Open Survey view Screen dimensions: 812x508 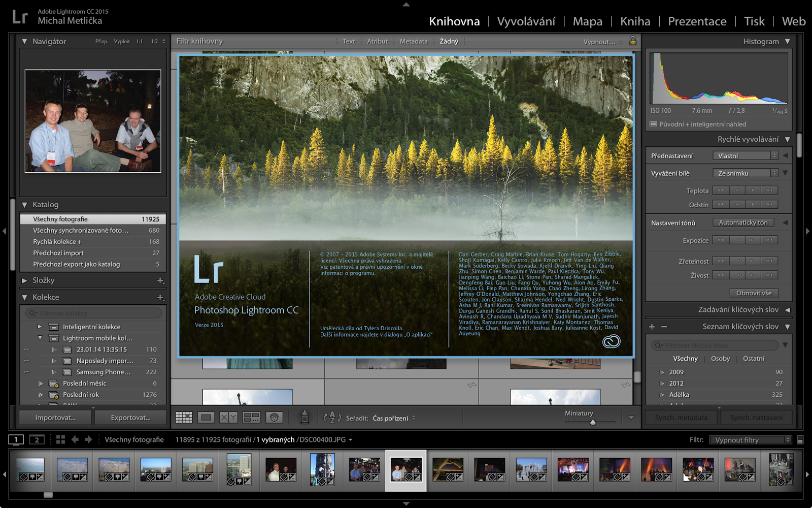(251, 418)
